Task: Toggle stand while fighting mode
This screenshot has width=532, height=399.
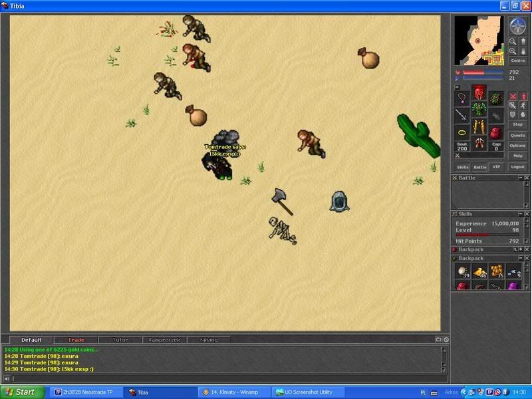Action: pos(523,96)
